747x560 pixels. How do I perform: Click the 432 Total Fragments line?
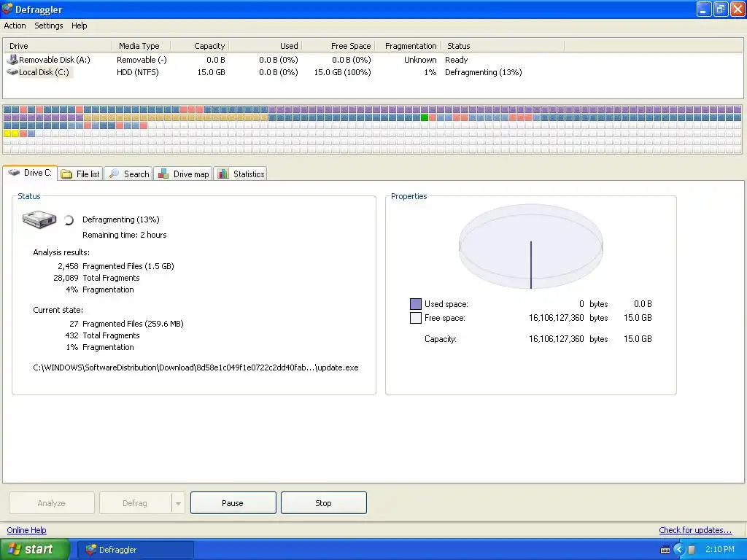102,335
